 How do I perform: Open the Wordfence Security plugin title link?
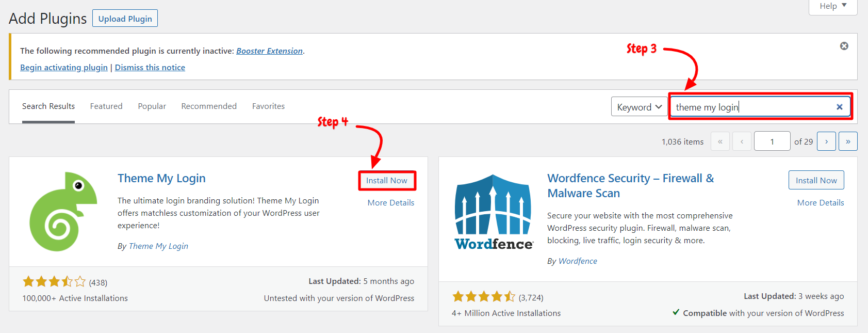point(631,186)
